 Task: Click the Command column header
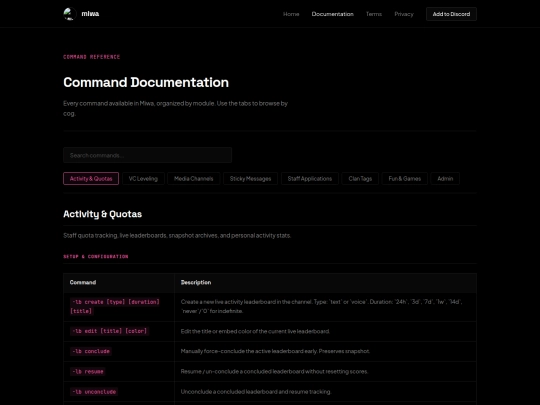83,282
